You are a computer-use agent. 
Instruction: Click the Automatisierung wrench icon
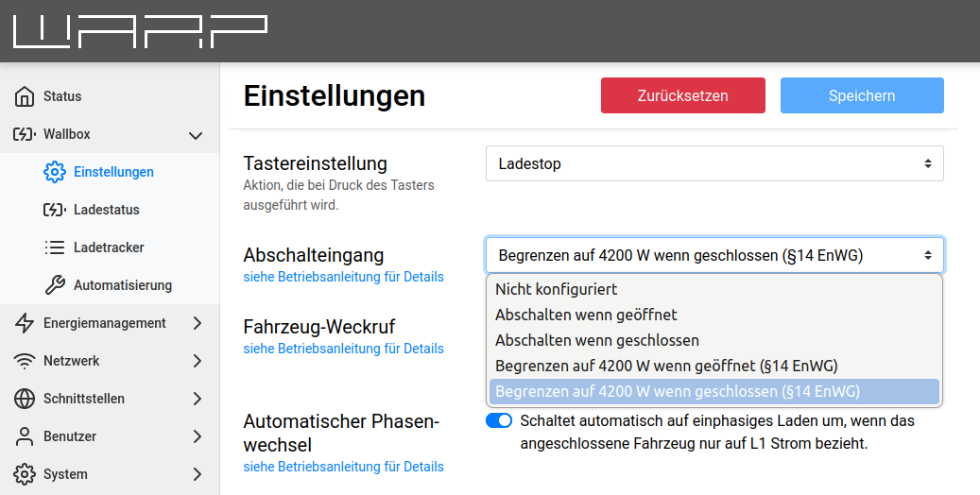[x=55, y=285]
